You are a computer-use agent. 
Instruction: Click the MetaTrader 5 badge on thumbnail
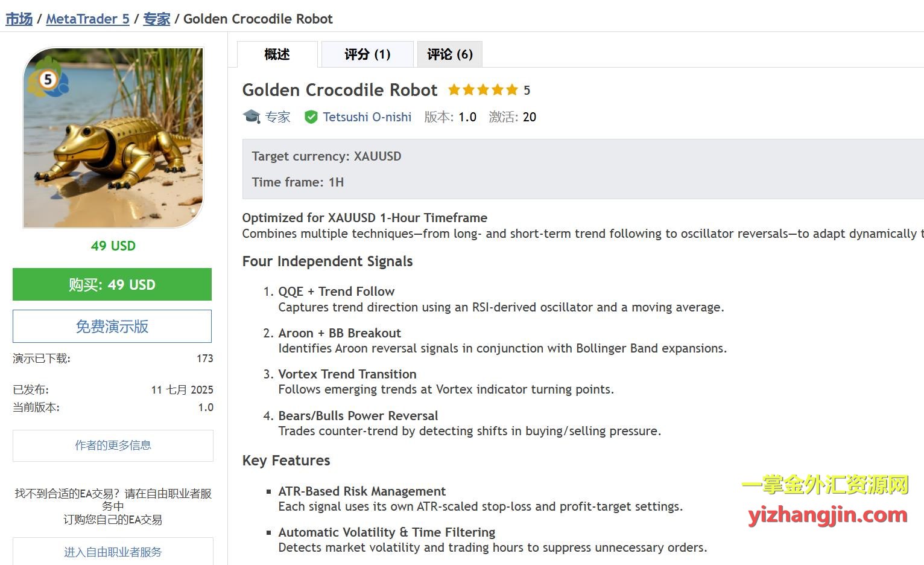(47, 79)
